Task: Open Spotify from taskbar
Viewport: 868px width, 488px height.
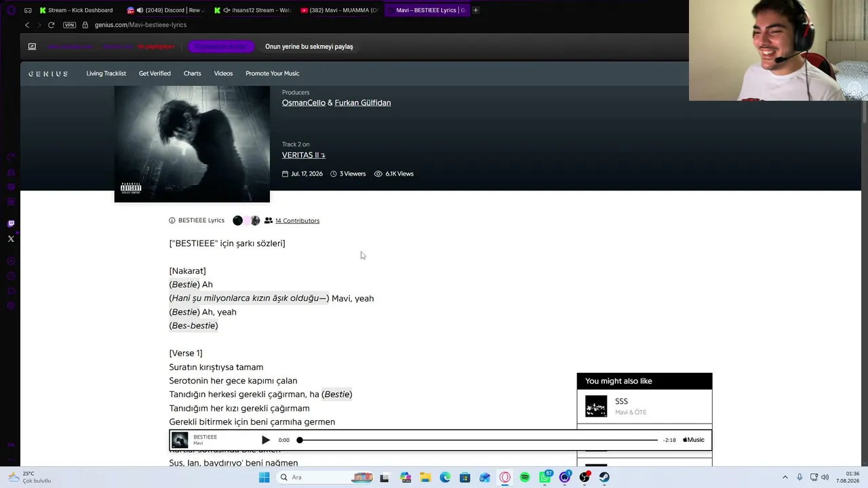Action: [525, 477]
